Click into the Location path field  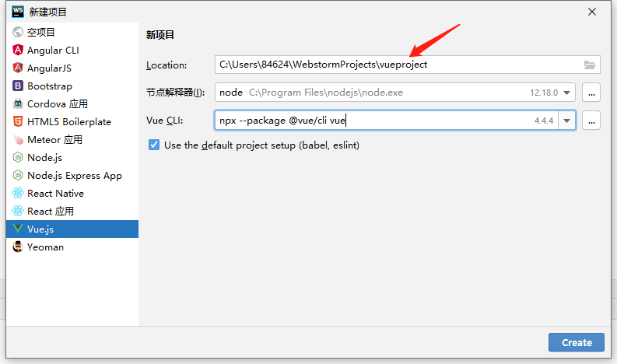point(407,65)
